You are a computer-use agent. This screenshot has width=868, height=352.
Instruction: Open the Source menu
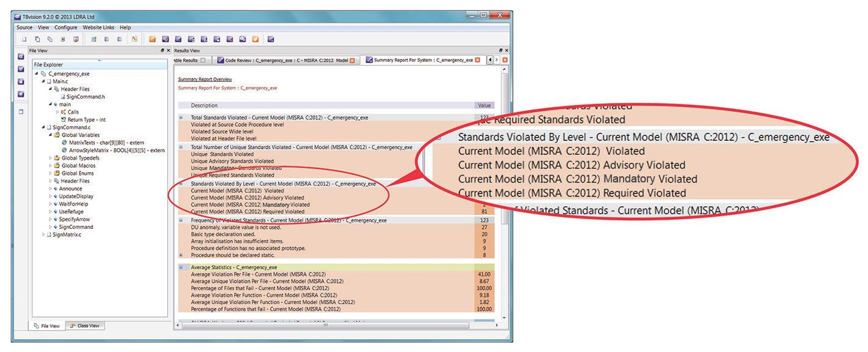click(x=25, y=28)
